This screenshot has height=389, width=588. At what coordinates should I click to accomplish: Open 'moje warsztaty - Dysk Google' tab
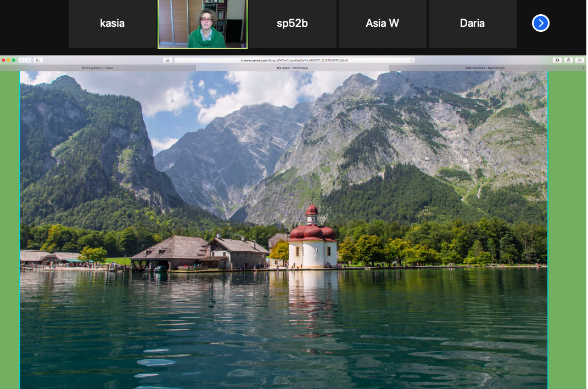[x=485, y=68]
